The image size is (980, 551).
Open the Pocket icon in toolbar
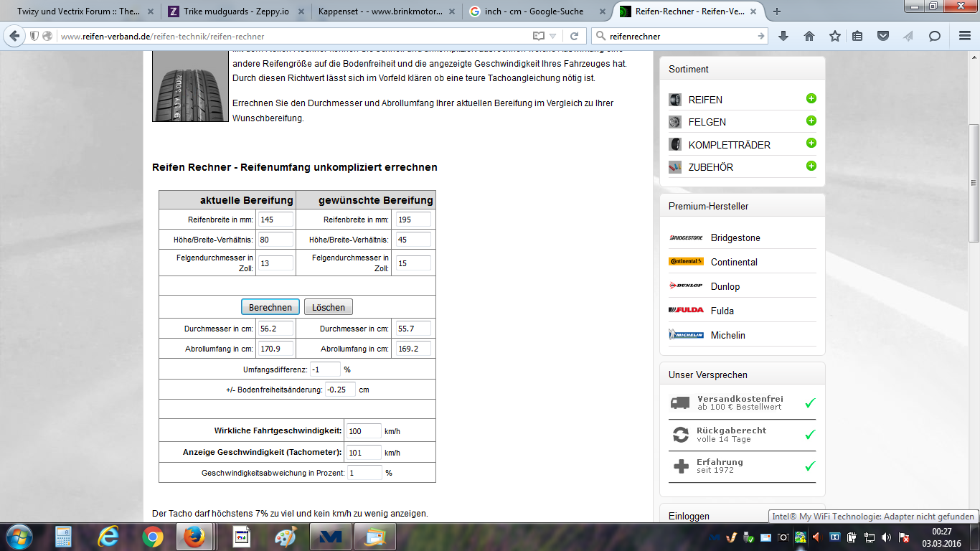click(884, 36)
